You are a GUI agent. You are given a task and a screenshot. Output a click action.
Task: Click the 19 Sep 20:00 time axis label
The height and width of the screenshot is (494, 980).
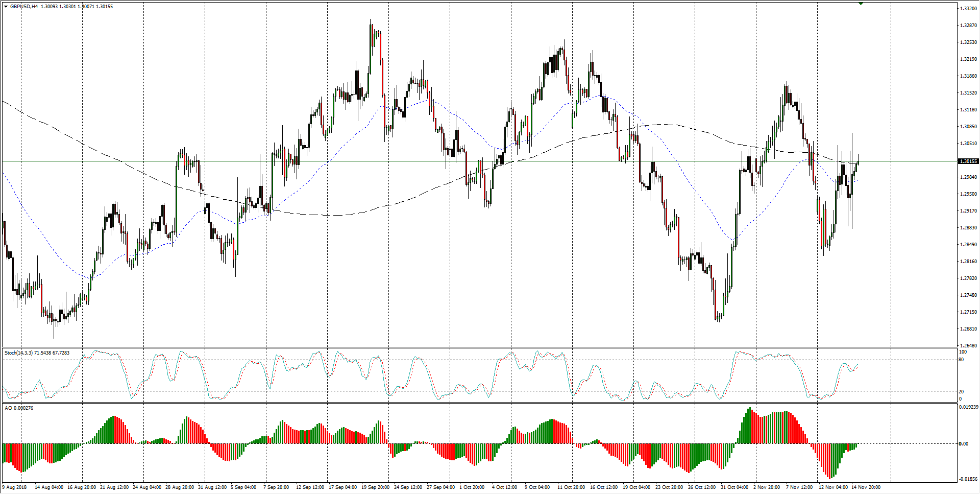(x=375, y=487)
